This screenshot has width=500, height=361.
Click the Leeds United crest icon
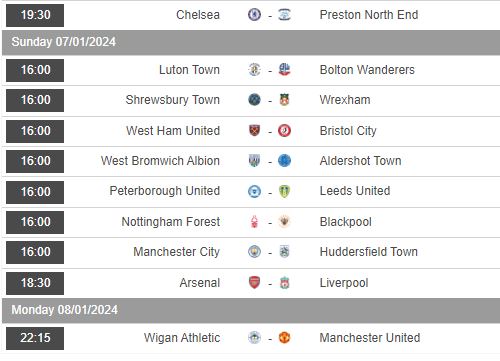coord(284,191)
